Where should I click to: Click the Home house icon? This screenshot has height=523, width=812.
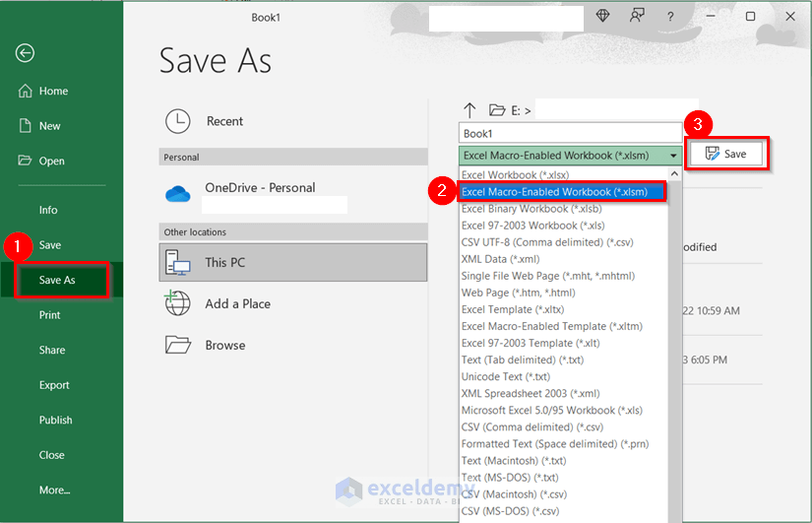(26, 91)
